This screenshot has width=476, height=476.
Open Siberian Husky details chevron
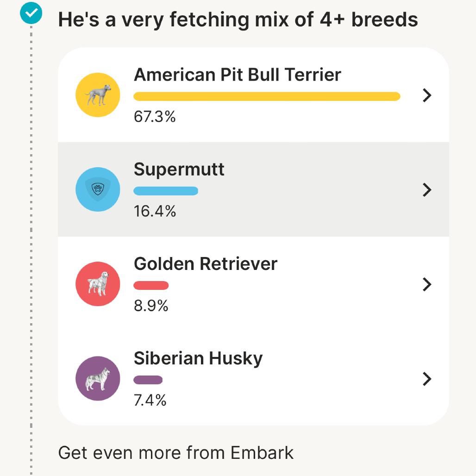pos(427,379)
